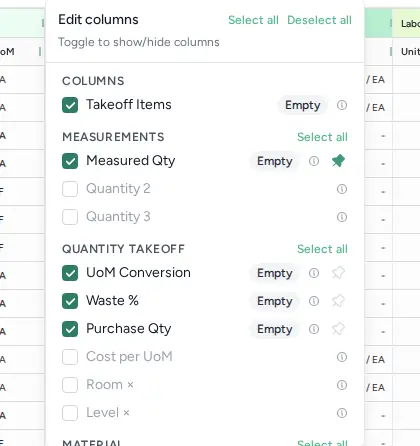Viewport: 420px width, 446px height.
Task: Uncheck the Takeoff Items checkbox
Action: [x=70, y=105]
